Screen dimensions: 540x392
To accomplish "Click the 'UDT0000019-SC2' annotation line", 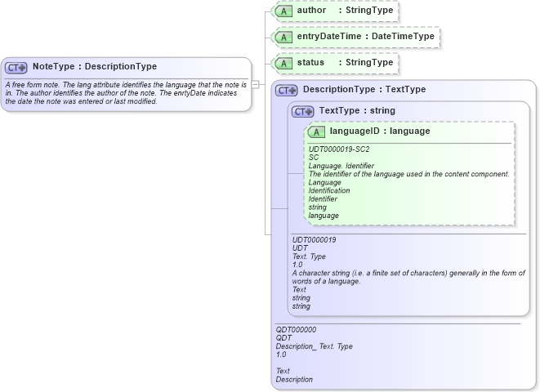I will (339, 149).
